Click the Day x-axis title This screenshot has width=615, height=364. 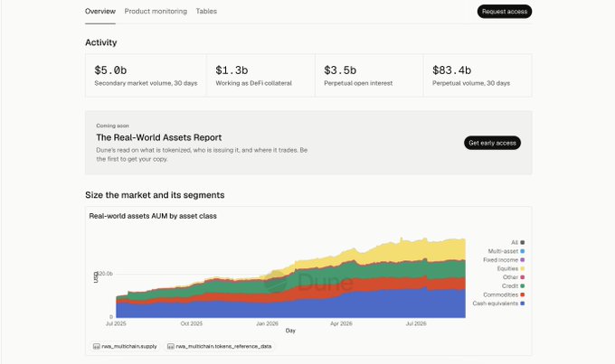pyautogui.click(x=290, y=331)
